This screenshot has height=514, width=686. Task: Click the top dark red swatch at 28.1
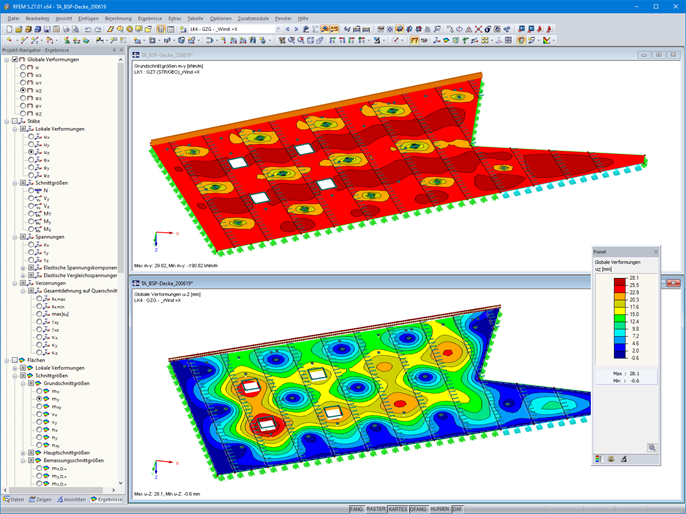pos(620,281)
